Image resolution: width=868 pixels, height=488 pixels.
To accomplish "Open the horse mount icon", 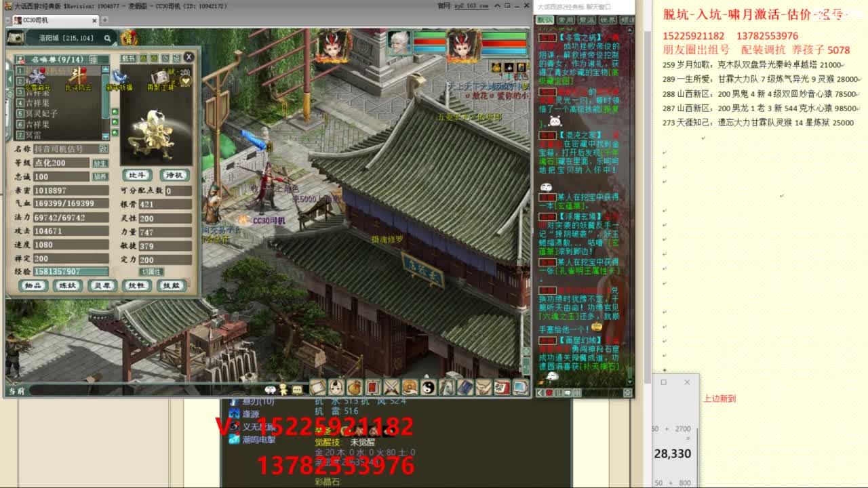I will pyautogui.click(x=446, y=387).
